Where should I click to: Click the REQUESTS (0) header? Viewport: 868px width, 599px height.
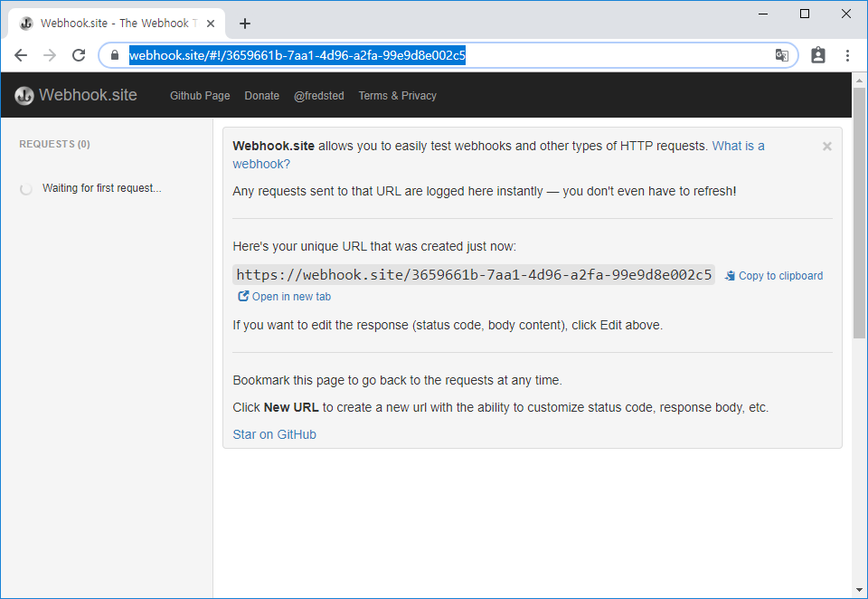pos(55,144)
